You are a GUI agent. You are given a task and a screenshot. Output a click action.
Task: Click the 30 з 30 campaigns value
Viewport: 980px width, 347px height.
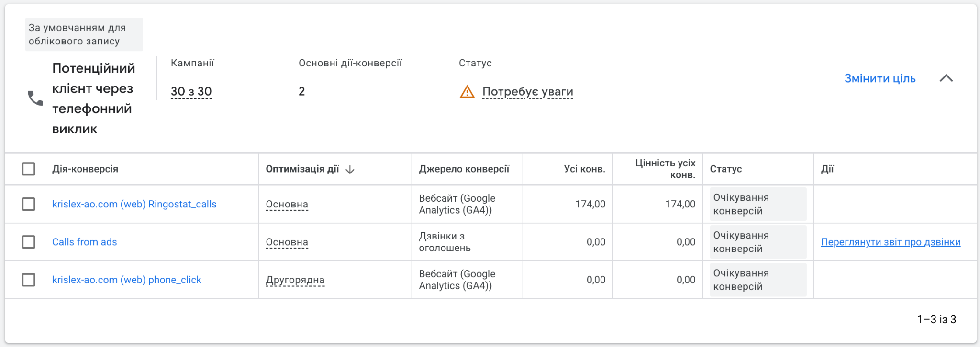(x=191, y=91)
